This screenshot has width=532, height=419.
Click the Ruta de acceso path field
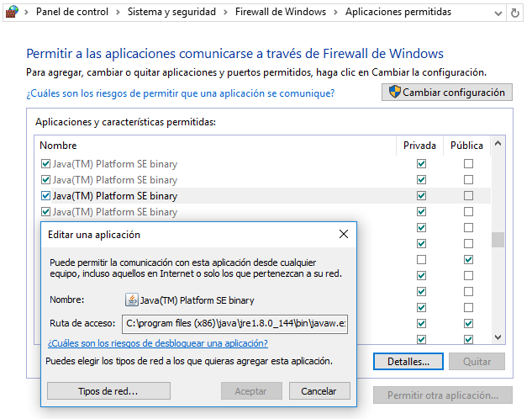tap(234, 323)
